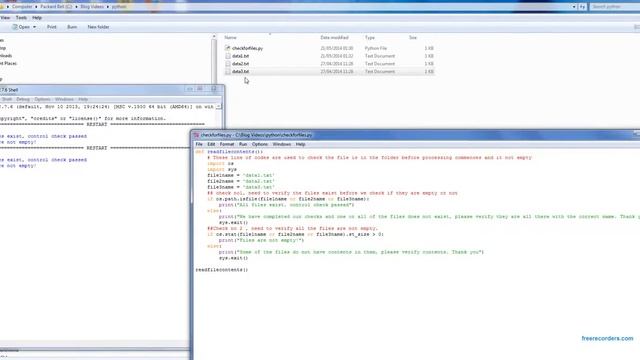Image resolution: width=640 pixels, height=360 pixels.
Task: Sort files by the Name column header
Action: click(x=230, y=38)
